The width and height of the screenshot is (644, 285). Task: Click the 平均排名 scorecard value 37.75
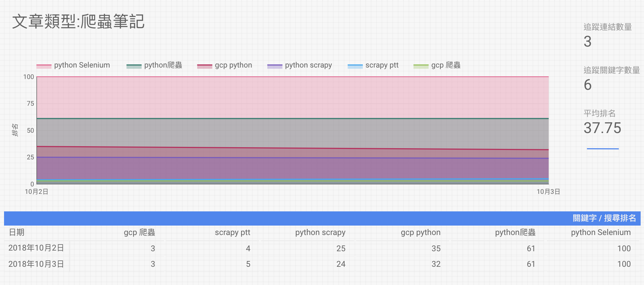603,128
